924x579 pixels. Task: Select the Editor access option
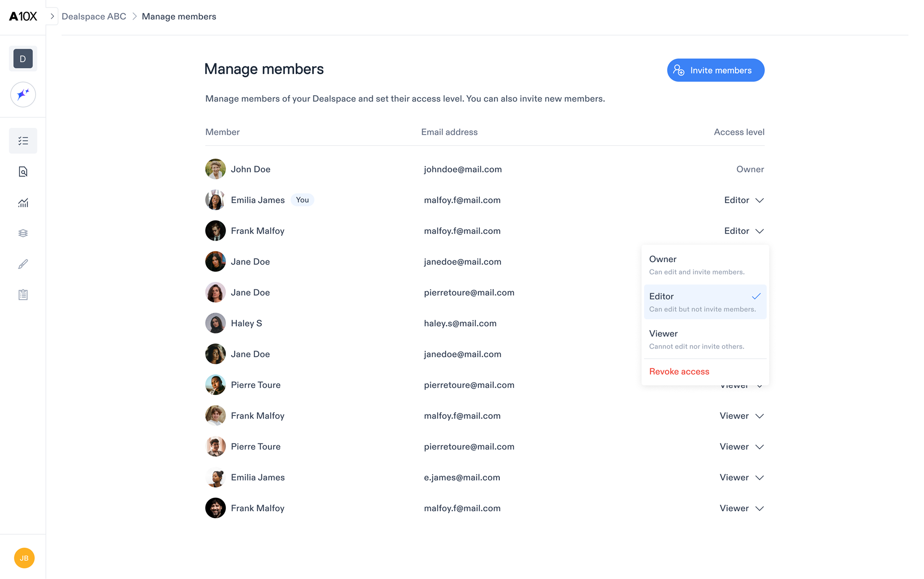[705, 302]
